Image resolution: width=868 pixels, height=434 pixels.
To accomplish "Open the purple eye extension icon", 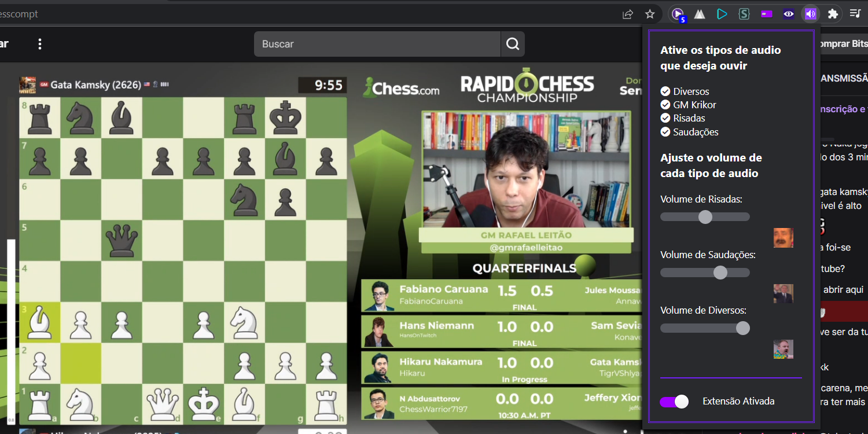I will [789, 14].
